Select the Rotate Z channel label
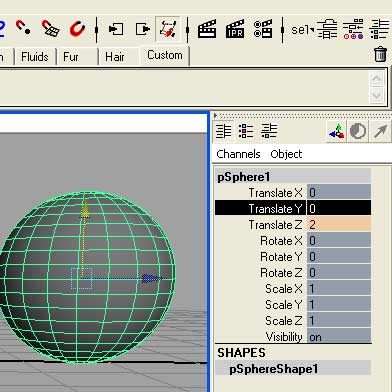This screenshot has width=392, height=392. [x=281, y=273]
